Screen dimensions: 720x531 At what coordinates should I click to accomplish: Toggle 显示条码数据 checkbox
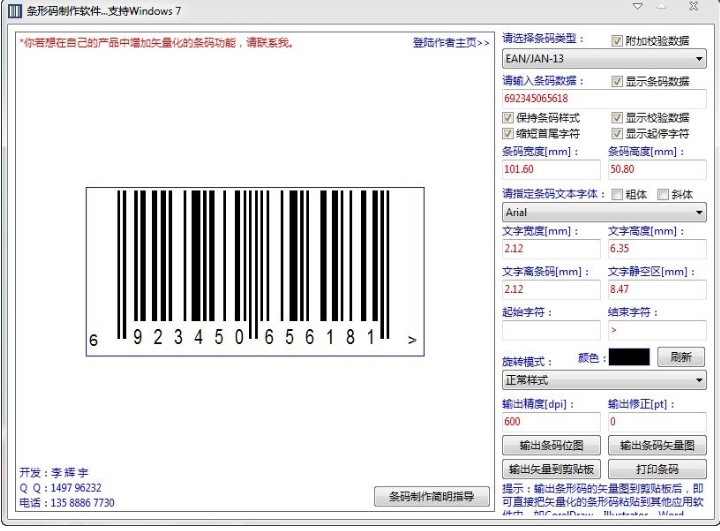pyautogui.click(x=617, y=82)
